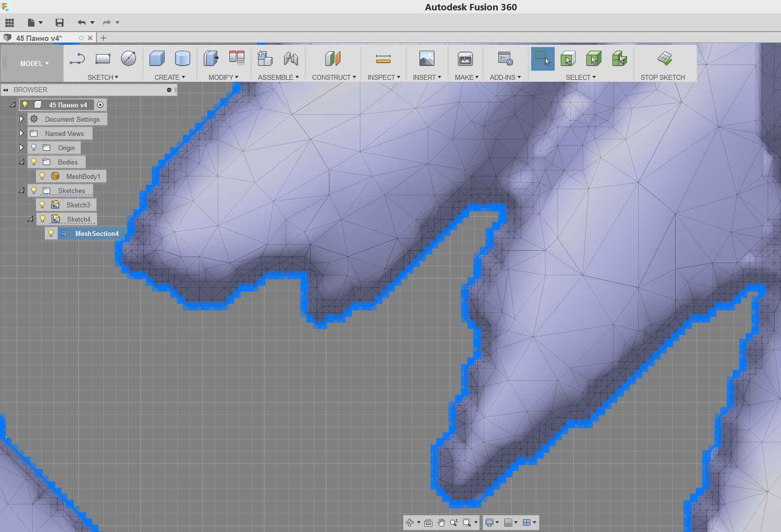This screenshot has width=781, height=532.
Task: Open the MODIFY menu
Action: (x=224, y=77)
